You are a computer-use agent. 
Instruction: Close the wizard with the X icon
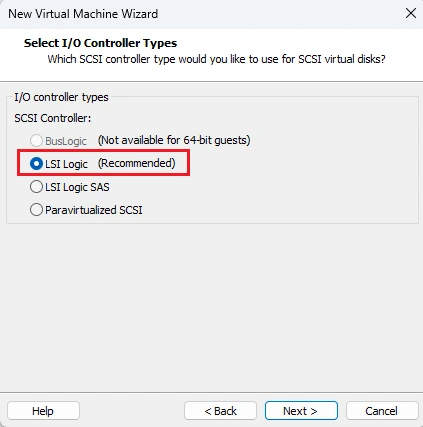coord(411,13)
